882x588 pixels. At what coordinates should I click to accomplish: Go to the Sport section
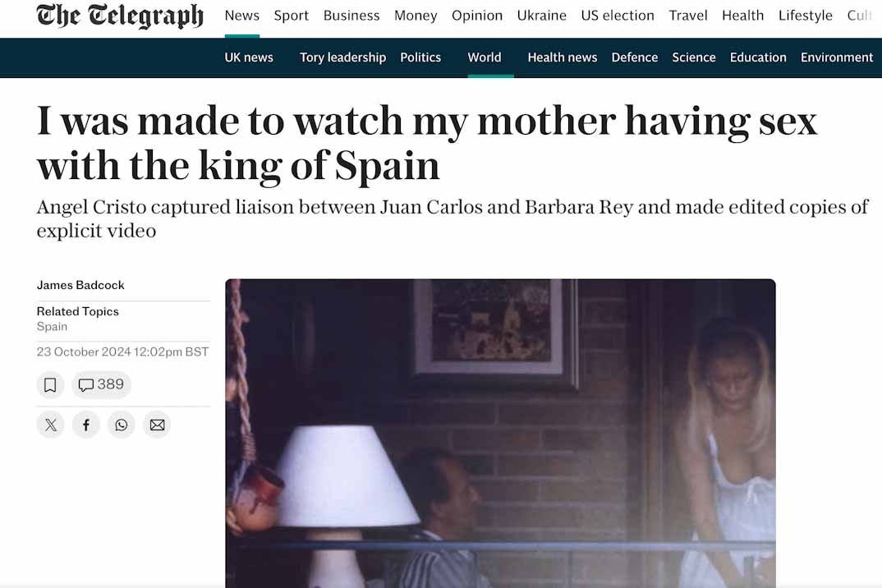click(292, 16)
